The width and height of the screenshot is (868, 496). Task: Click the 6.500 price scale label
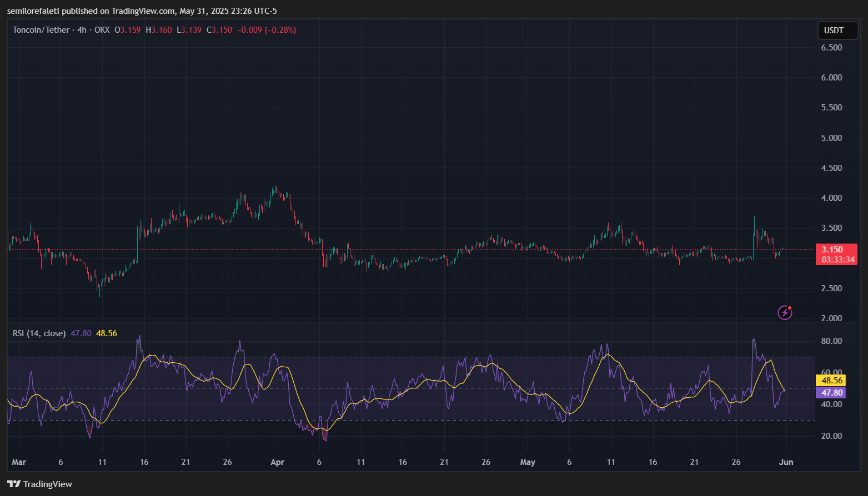click(831, 48)
